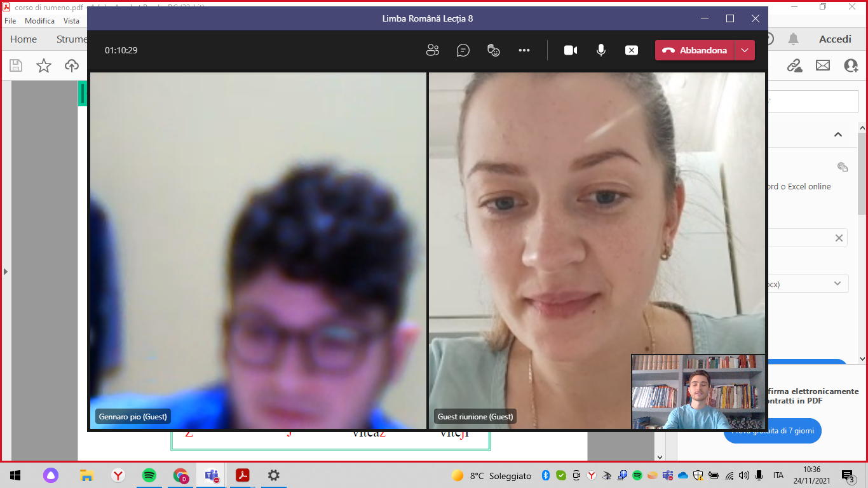
Task: Switch to the Home tab in Acrobat
Action: pos(24,39)
